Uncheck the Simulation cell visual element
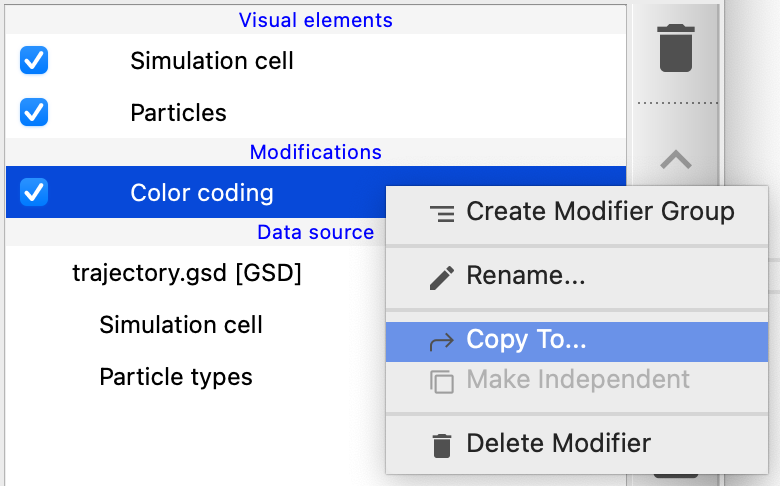The image size is (780, 486). pyautogui.click(x=34, y=61)
